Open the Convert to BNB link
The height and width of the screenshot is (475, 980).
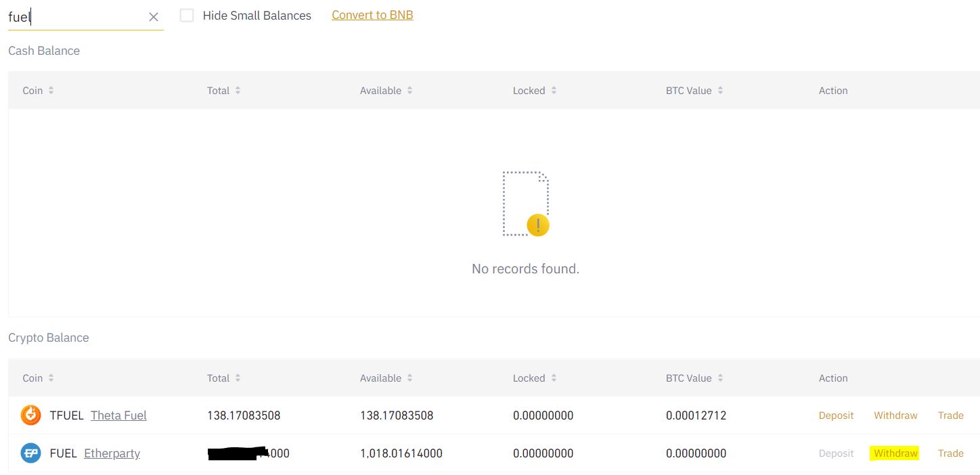point(372,15)
